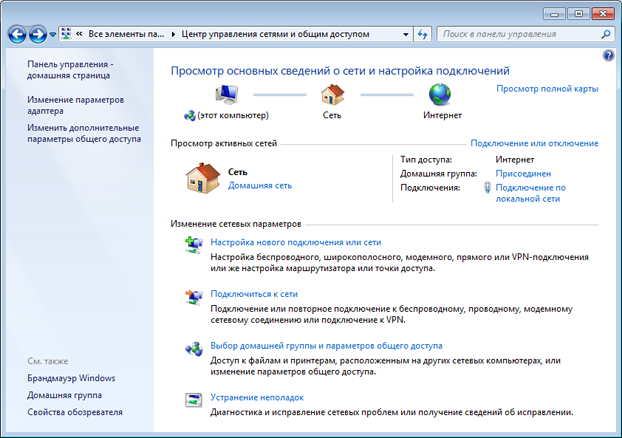Open 'Панель управления - домашняя страница'
Image resolution: width=622 pixels, height=438 pixels.
[70, 70]
